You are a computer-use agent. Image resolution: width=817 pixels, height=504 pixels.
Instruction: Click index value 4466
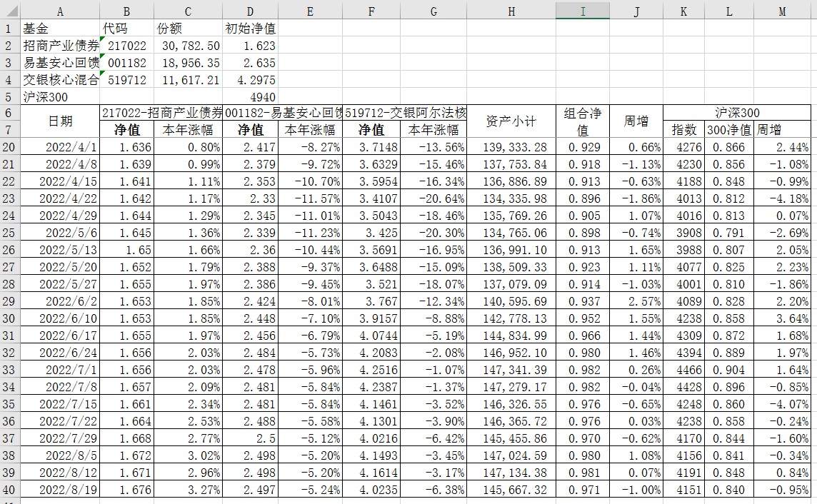click(x=683, y=370)
